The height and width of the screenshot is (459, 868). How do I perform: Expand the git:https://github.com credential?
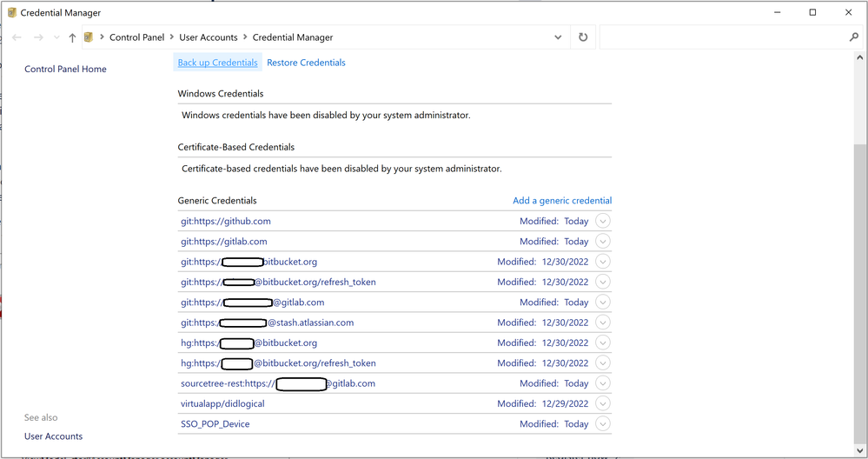point(603,221)
